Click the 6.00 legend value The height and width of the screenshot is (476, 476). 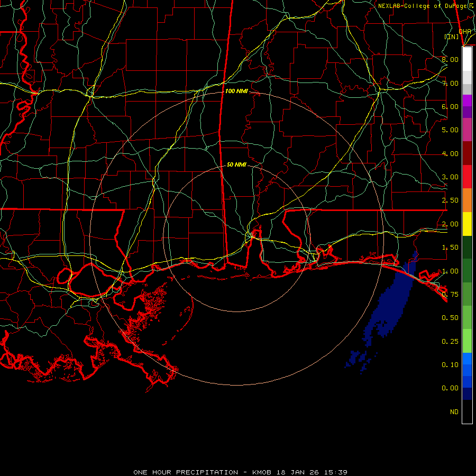pyautogui.click(x=450, y=106)
